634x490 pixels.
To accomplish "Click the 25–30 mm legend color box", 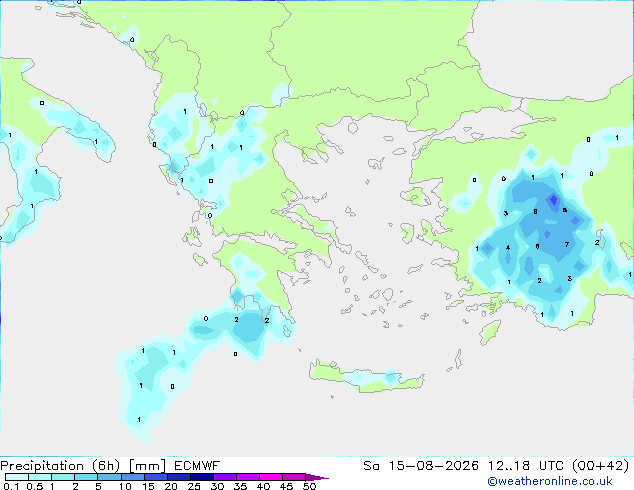I will pos(201,477).
